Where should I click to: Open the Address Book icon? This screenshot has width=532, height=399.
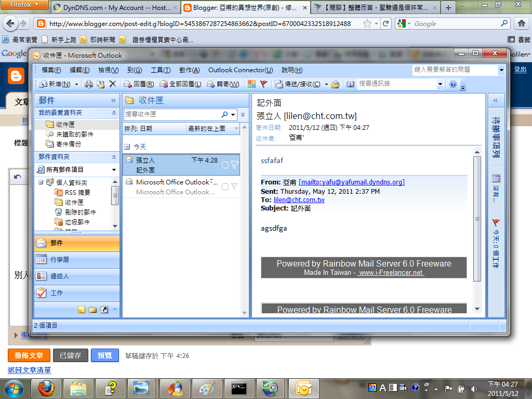coord(351,84)
